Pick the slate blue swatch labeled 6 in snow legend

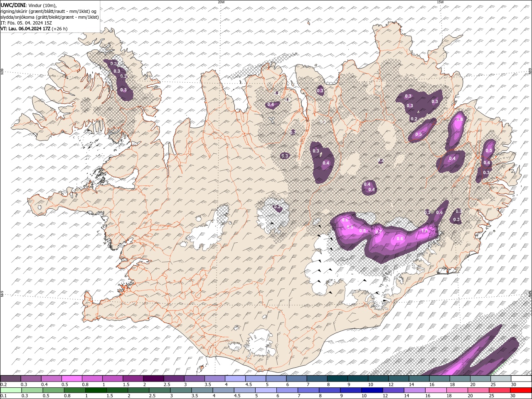(297, 379)
